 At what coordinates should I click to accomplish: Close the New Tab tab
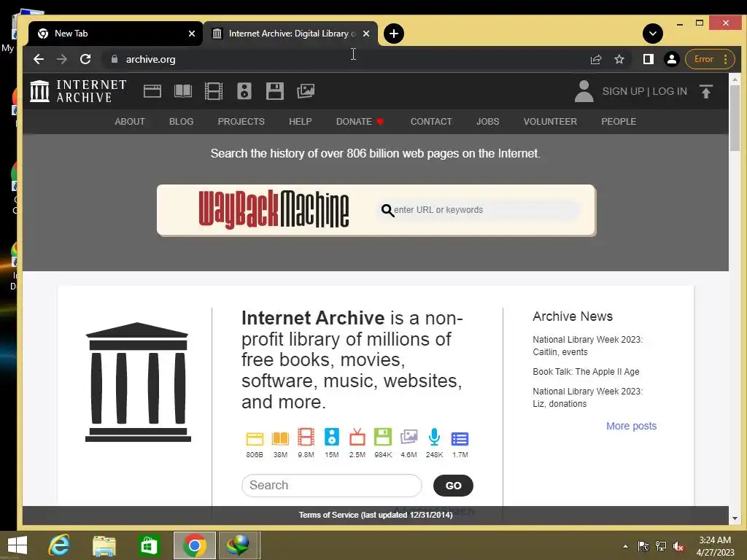click(192, 34)
